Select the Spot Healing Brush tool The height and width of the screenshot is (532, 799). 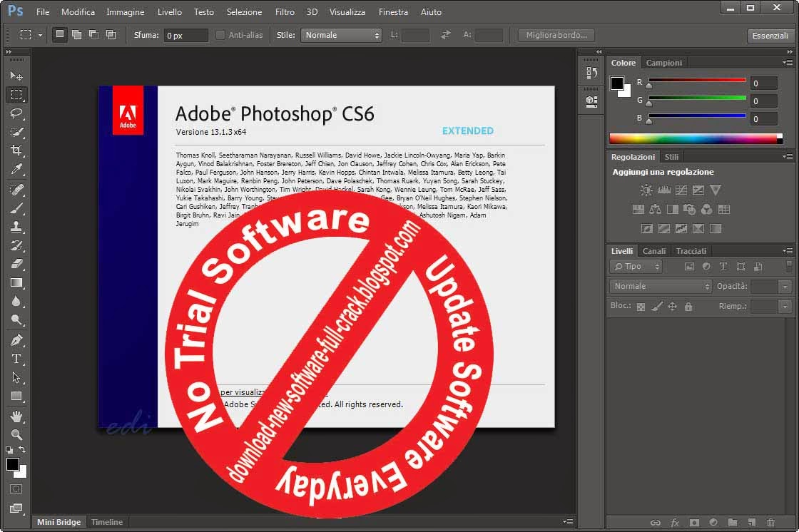16,190
